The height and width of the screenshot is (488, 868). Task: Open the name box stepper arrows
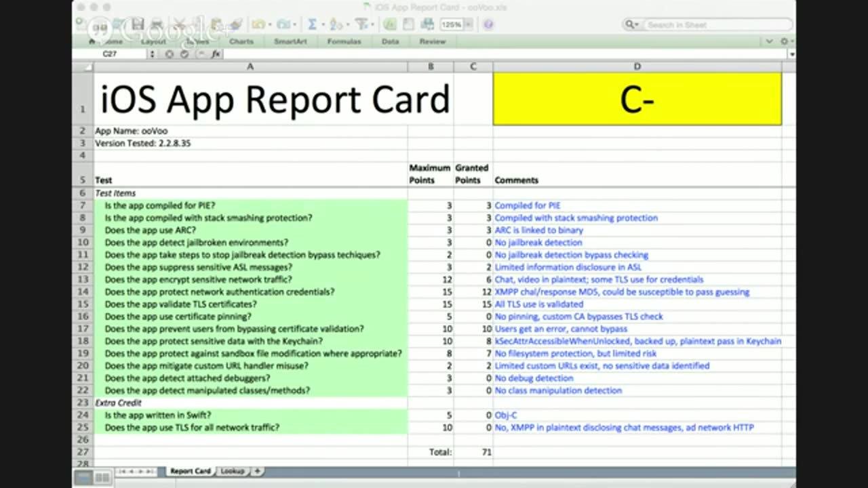point(152,54)
